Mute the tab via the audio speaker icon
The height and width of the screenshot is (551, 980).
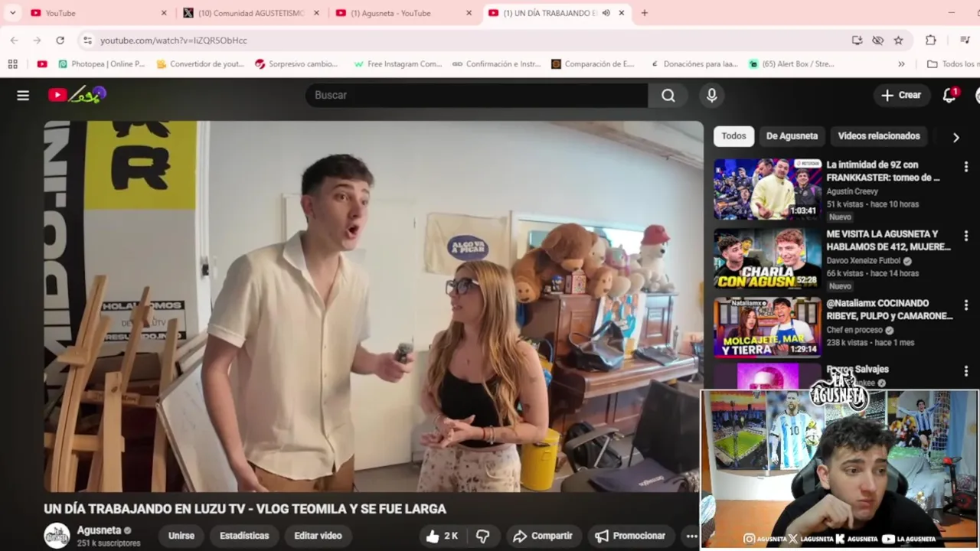[x=606, y=13]
